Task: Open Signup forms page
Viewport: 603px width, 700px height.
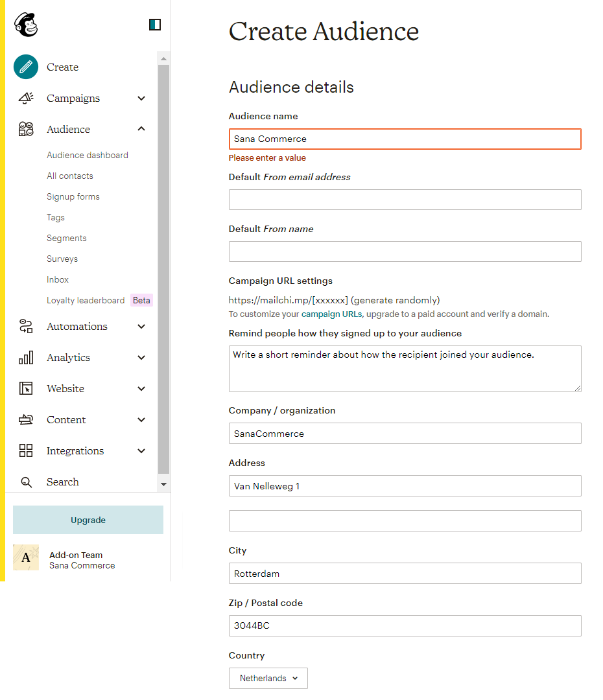Action: pos(73,197)
